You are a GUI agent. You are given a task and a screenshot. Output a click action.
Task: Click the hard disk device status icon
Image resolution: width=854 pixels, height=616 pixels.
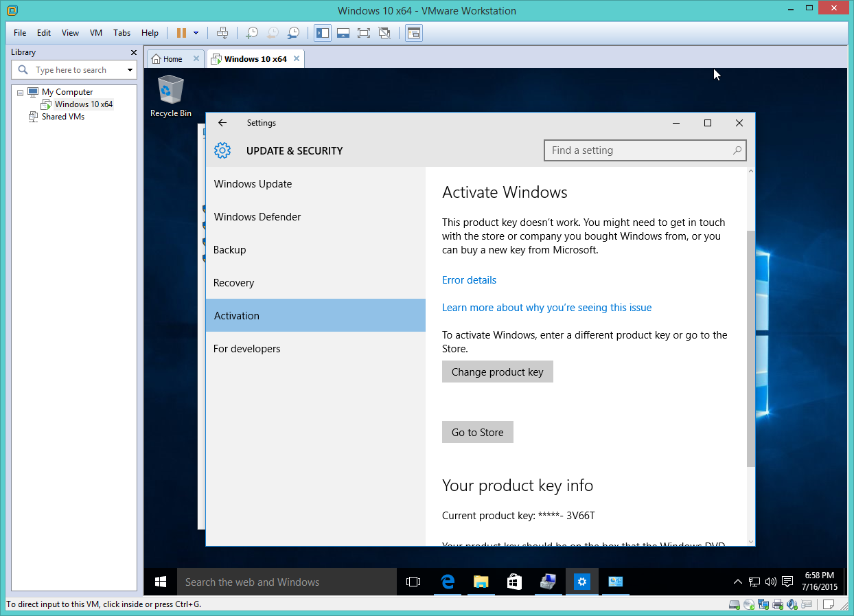tap(735, 605)
